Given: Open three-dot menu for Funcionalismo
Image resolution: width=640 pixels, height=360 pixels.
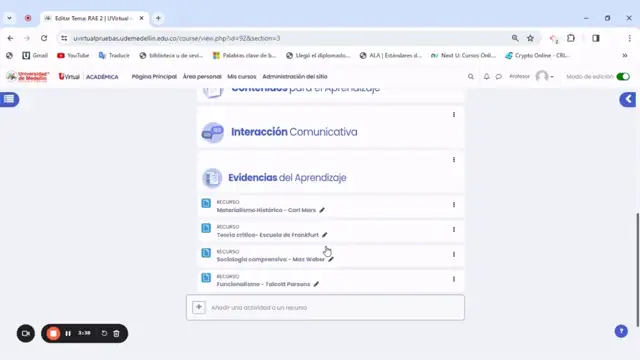Looking at the screenshot, I should click(454, 280).
